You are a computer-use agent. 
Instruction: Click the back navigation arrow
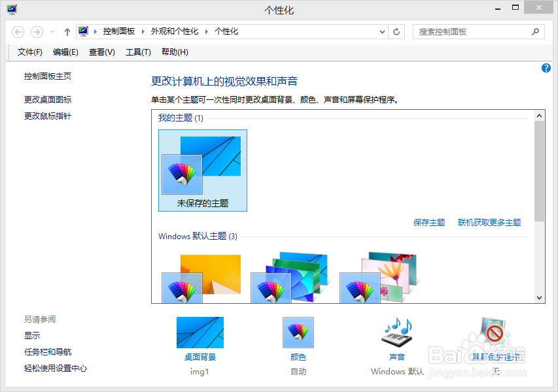[18, 31]
